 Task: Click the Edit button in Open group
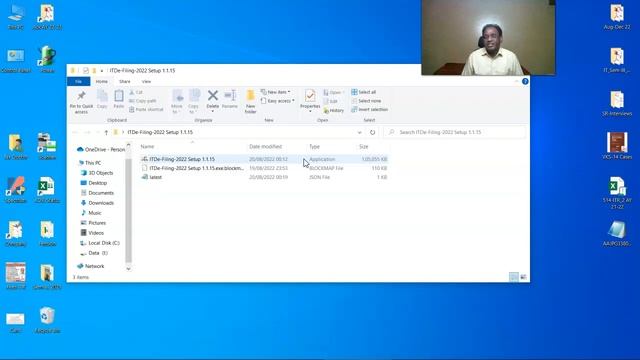331,101
